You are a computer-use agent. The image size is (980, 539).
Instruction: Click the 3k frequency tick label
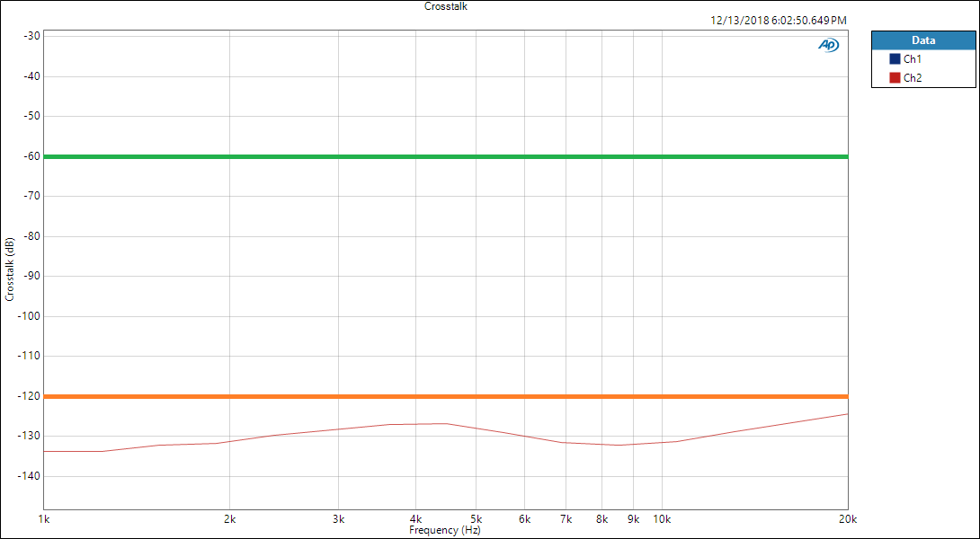point(338,518)
